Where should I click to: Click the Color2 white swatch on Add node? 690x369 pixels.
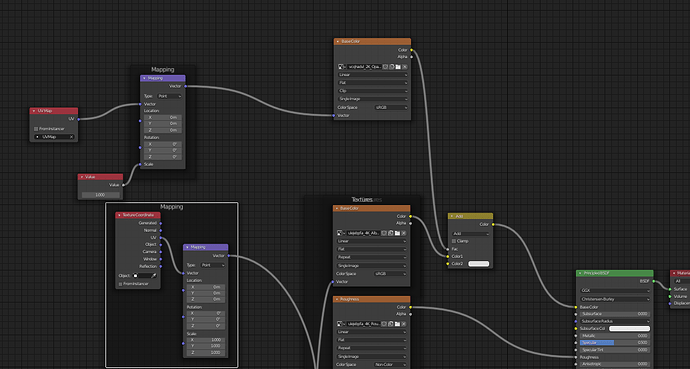[x=479, y=264]
